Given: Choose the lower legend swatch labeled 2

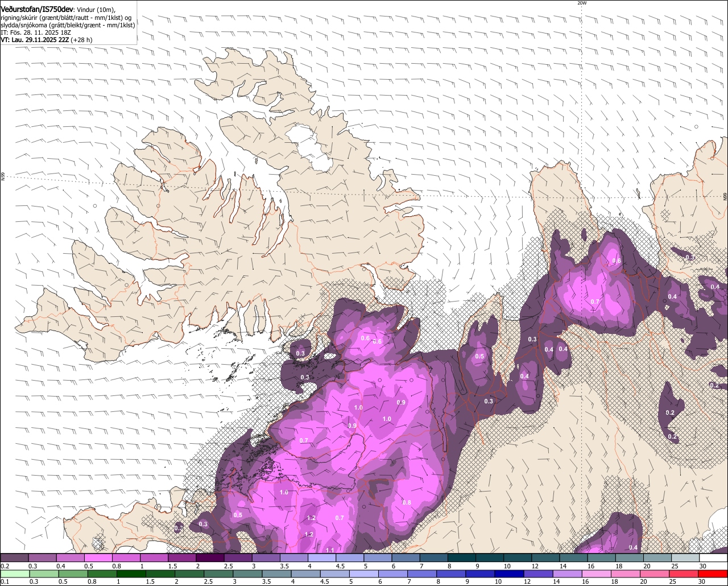Looking at the screenshot, I should [189, 574].
